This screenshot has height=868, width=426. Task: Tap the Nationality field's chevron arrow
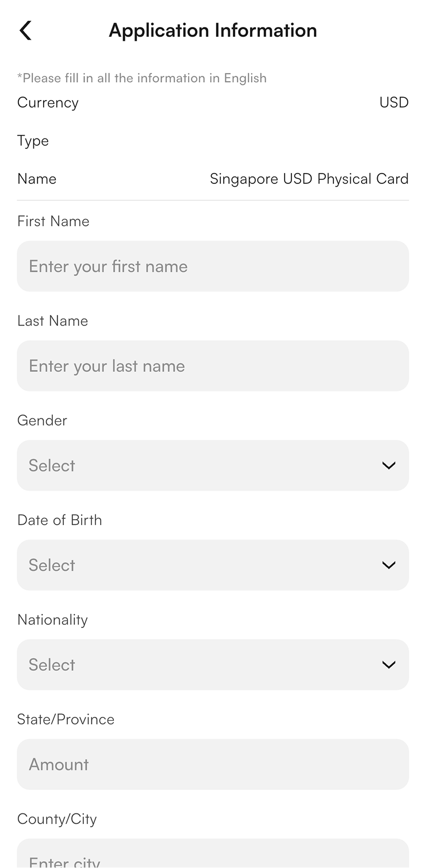(389, 665)
